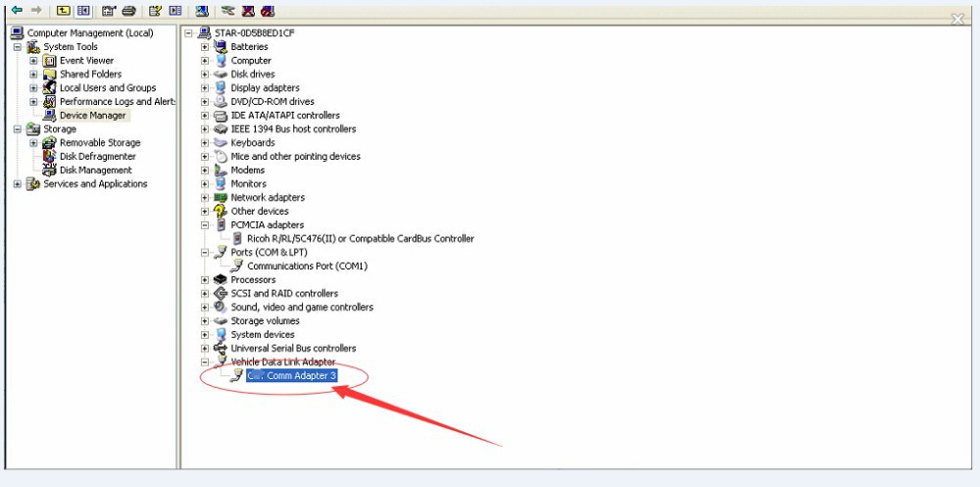Select the Comm Adapter 3 device
This screenshot has width=980, height=487.
click(x=291, y=376)
